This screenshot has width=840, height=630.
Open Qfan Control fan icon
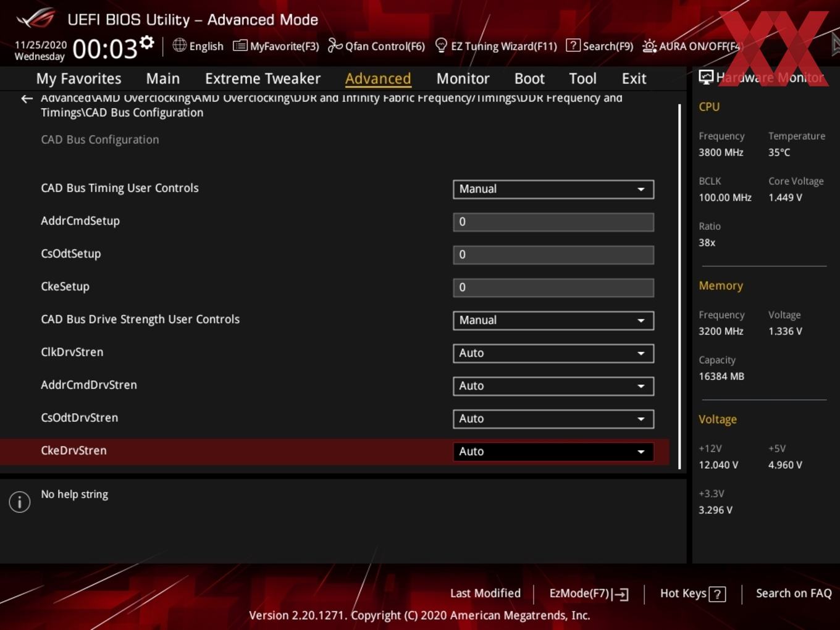point(335,45)
